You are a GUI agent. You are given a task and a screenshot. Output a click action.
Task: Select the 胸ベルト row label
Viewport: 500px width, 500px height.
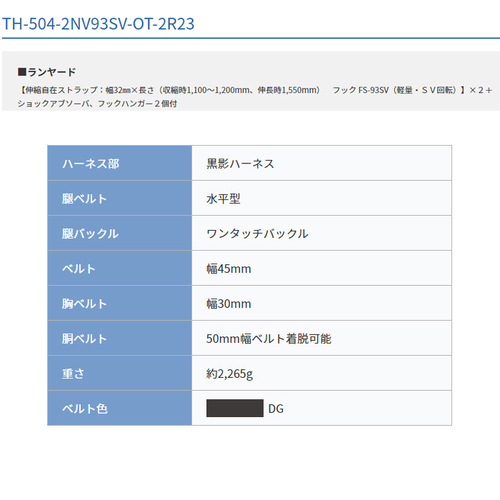click(x=84, y=304)
